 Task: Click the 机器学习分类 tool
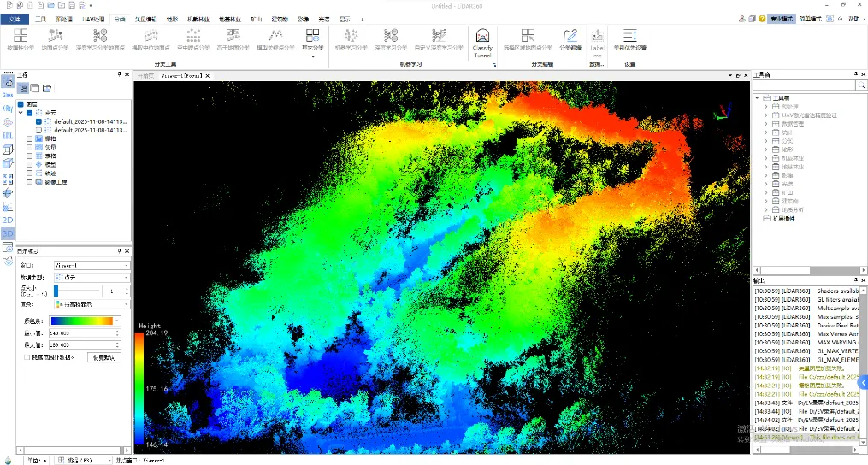coord(351,40)
